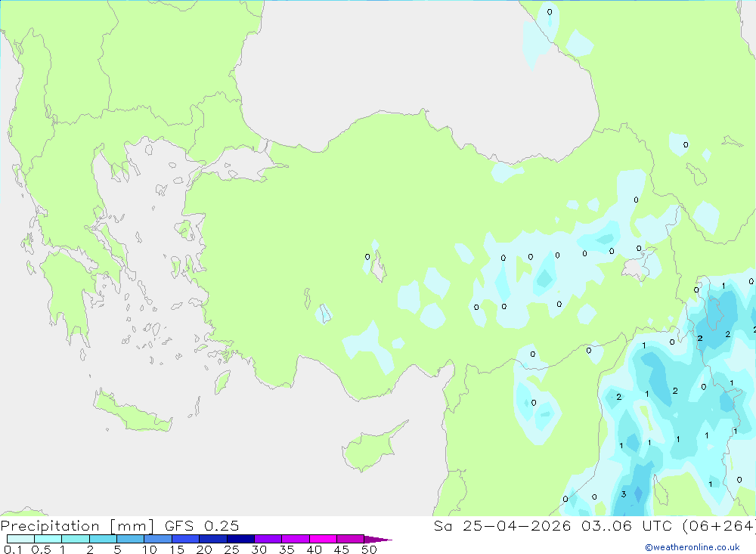Click the 'Sa 25-04-2026' date text
The width and height of the screenshot is (756, 554).
tap(503, 526)
